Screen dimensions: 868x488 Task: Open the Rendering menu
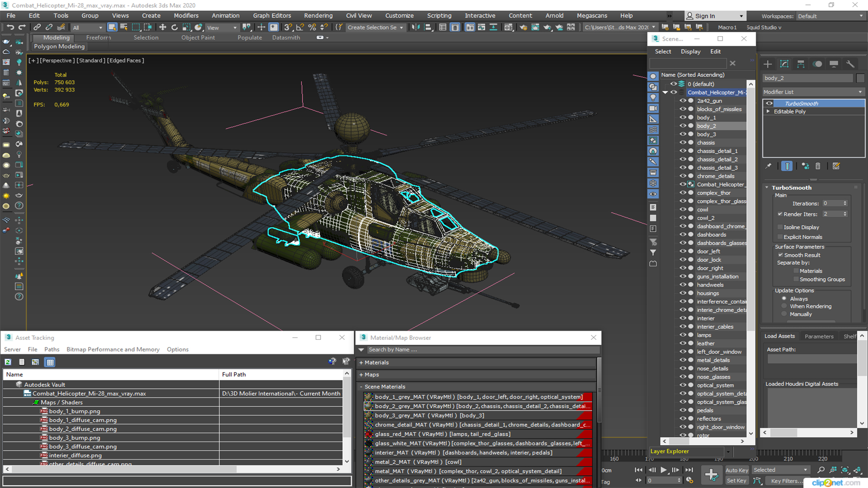coord(318,16)
